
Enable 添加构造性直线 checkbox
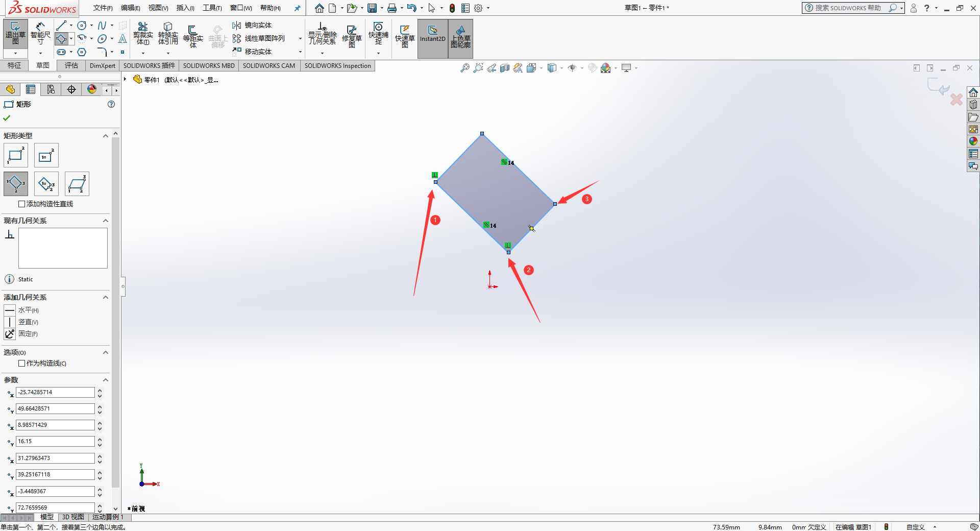(x=21, y=204)
